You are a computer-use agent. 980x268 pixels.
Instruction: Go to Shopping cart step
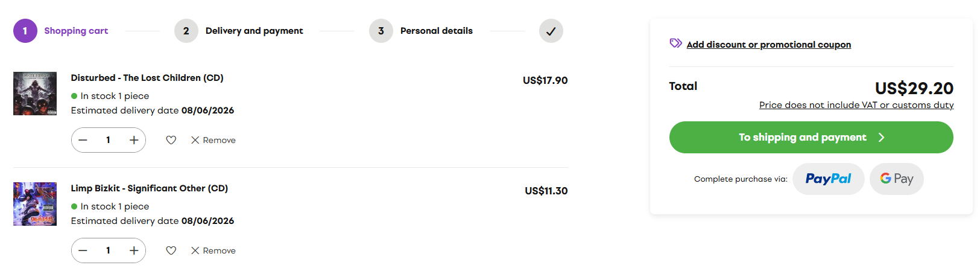(x=61, y=31)
